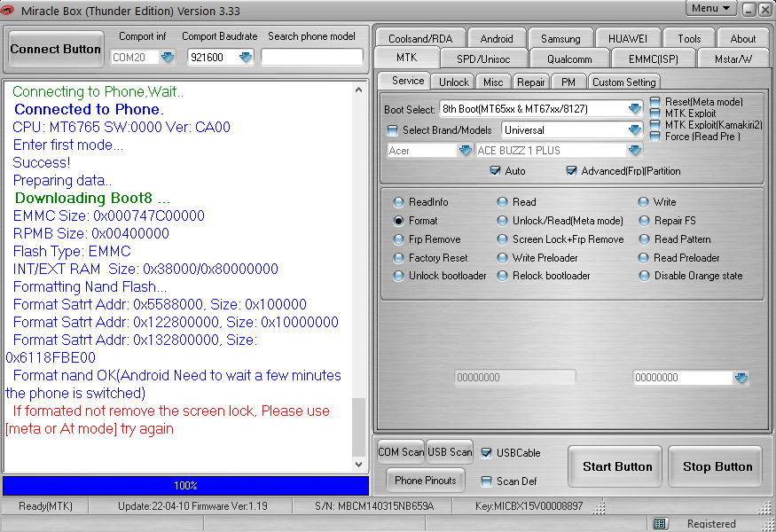Open the Mstar/W tab
The width and height of the screenshot is (776, 532).
(733, 59)
